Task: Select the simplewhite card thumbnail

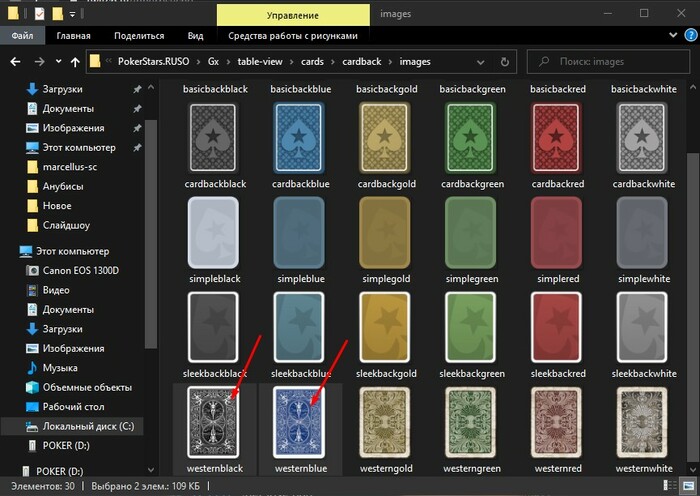Action: tap(642, 233)
